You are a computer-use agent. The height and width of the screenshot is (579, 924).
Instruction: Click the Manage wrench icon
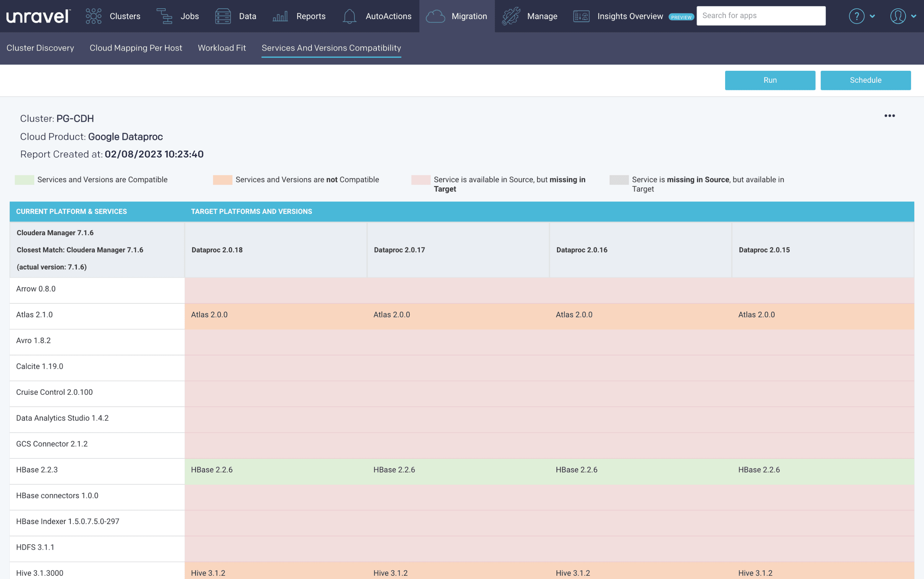pyautogui.click(x=511, y=16)
